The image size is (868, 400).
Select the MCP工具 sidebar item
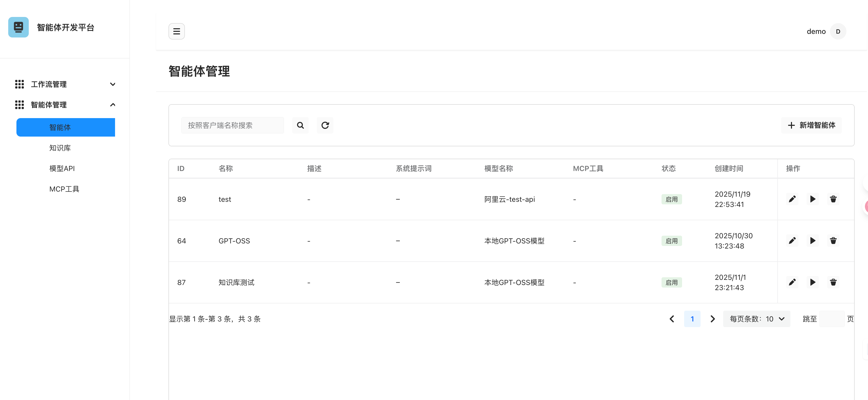64,189
